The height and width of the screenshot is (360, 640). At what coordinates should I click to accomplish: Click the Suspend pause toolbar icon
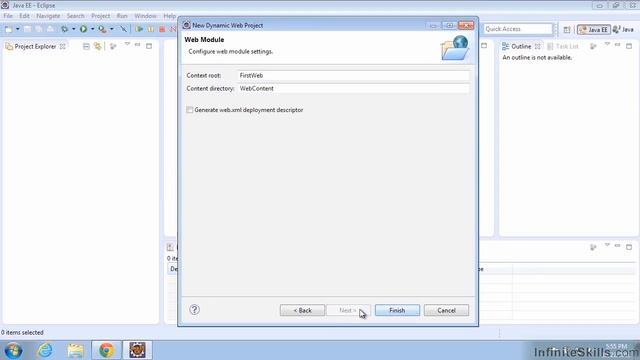[151, 29]
